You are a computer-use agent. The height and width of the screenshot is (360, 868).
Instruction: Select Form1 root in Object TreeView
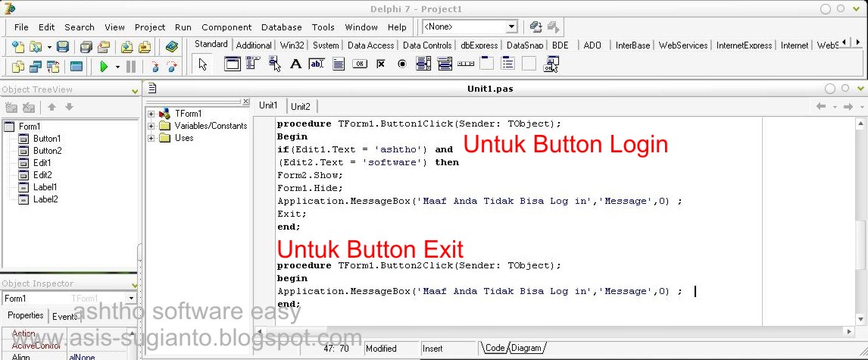pos(30,127)
